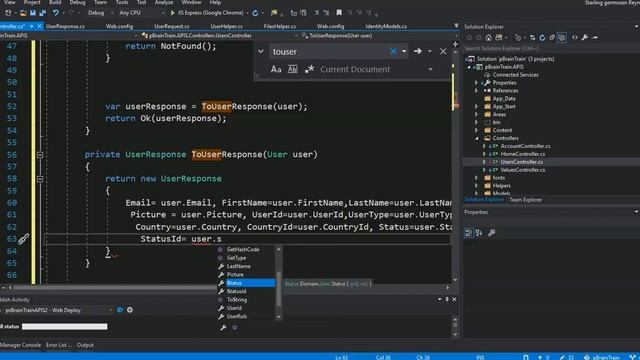
Task: Switch to FilesHelper.cs tab
Action: pyautogui.click(x=280, y=26)
